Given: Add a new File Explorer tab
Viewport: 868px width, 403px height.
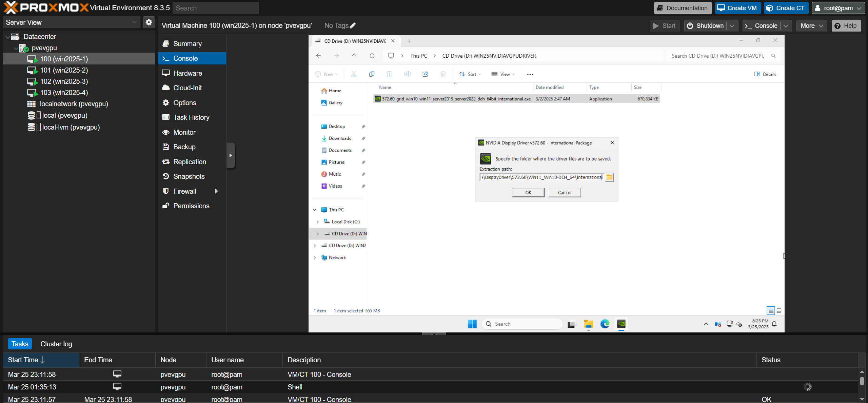Looking at the screenshot, I should (409, 41).
